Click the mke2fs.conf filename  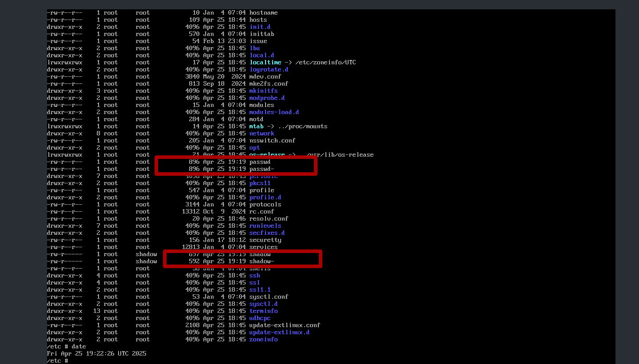tap(269, 84)
